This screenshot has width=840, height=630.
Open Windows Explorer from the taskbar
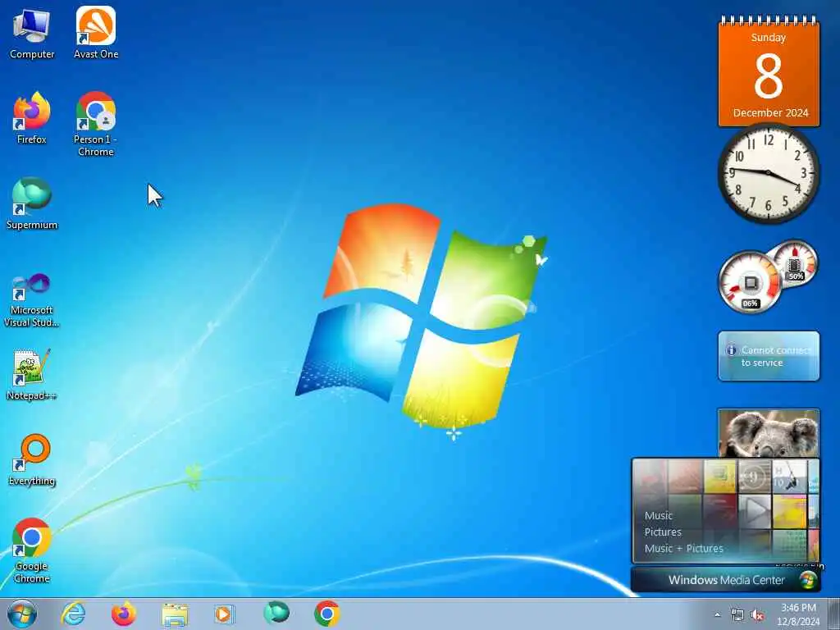coord(175,614)
